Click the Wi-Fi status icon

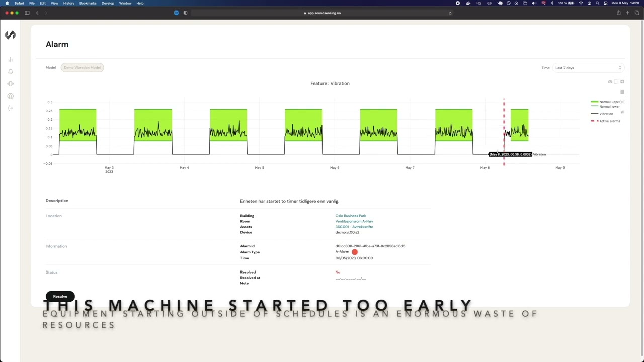click(581, 3)
